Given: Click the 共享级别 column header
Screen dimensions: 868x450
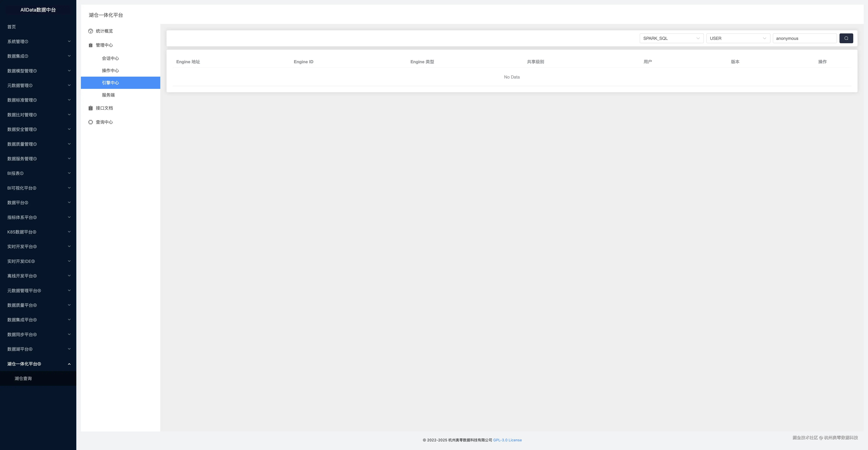Looking at the screenshot, I should [535, 62].
